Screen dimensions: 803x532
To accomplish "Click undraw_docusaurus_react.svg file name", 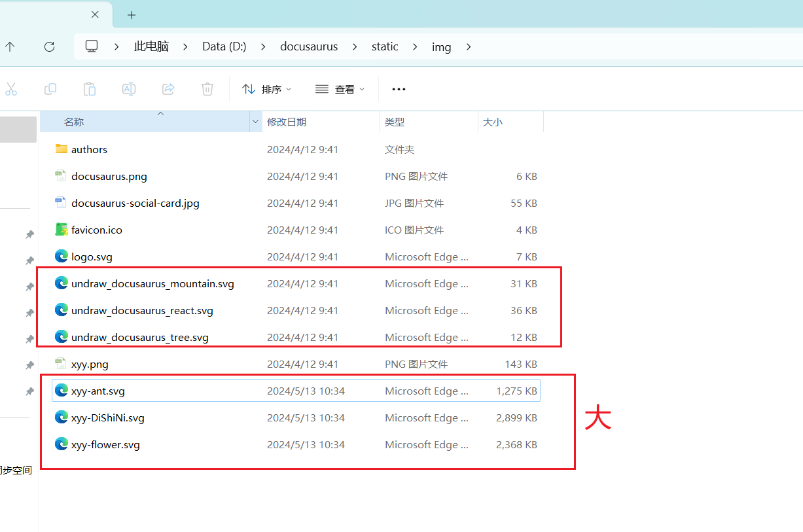I will pyautogui.click(x=142, y=310).
